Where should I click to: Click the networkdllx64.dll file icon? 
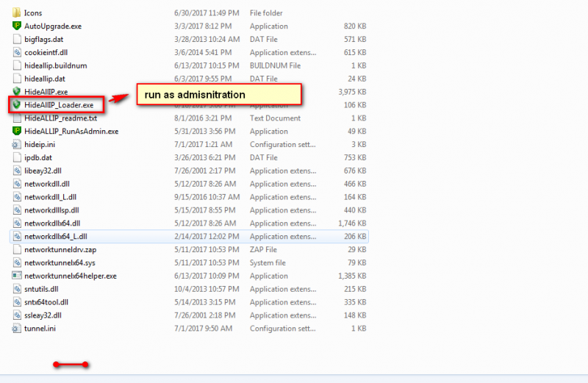pos(16,223)
